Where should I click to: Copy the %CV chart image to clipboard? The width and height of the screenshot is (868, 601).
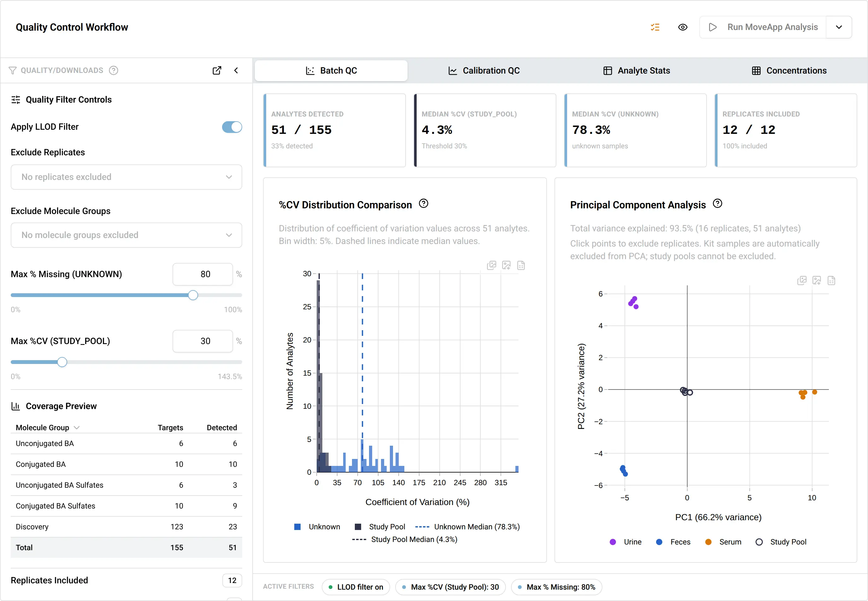pyautogui.click(x=491, y=265)
